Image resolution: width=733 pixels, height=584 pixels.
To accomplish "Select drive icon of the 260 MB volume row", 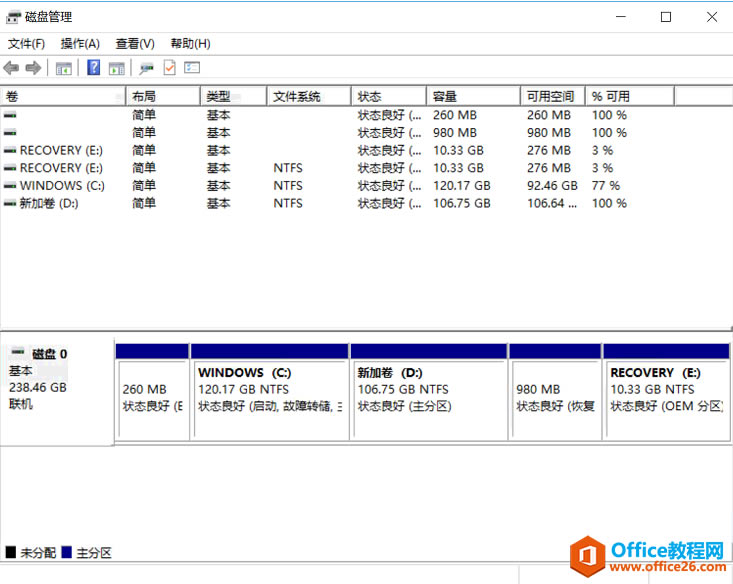I will [10, 115].
